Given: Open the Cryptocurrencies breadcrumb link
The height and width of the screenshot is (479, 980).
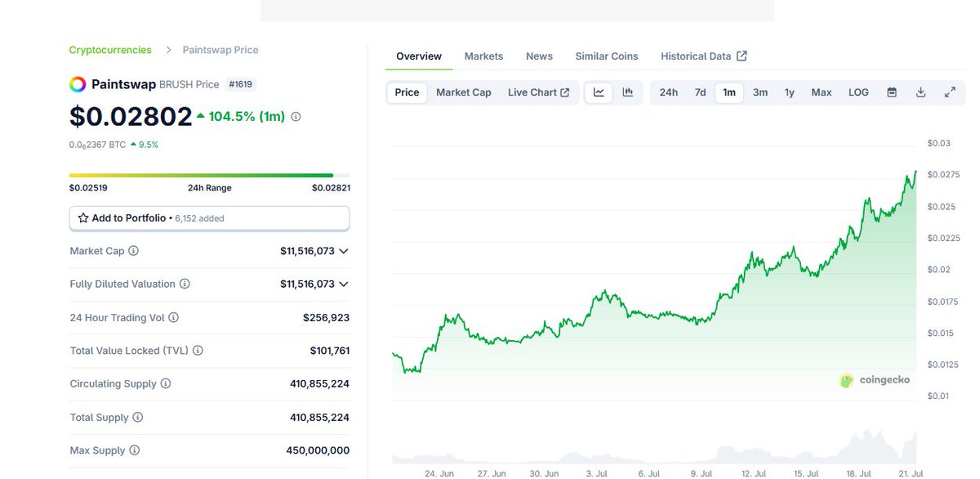Looking at the screenshot, I should (110, 50).
